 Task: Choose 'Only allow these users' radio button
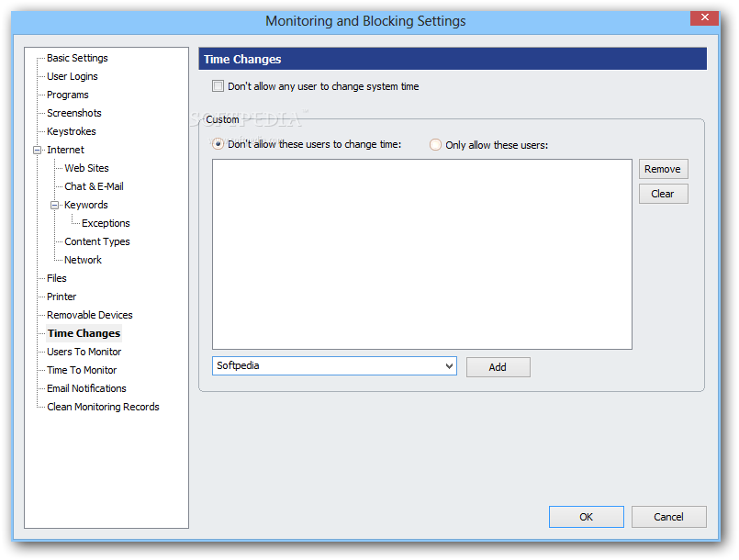click(x=435, y=145)
